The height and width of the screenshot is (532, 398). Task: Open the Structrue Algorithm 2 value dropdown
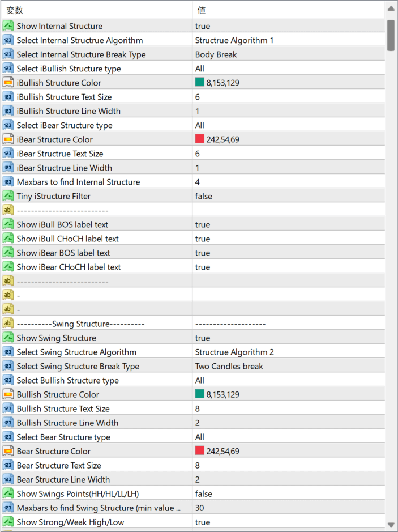289,352
